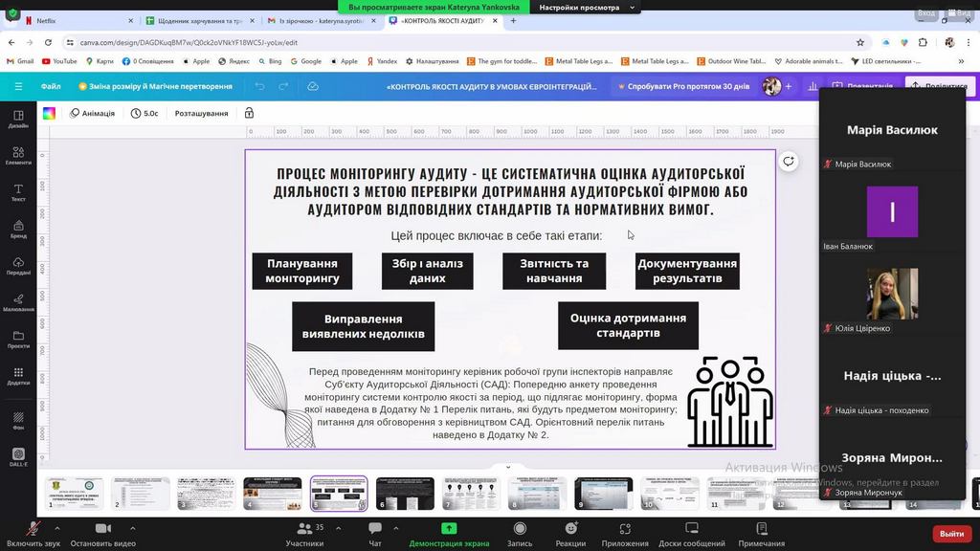The height and width of the screenshot is (551, 980).
Task: Open the rainbow background color swatch
Action: tap(49, 113)
